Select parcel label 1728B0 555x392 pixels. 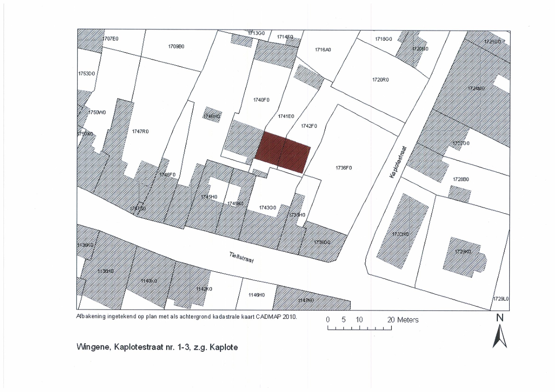click(x=461, y=179)
